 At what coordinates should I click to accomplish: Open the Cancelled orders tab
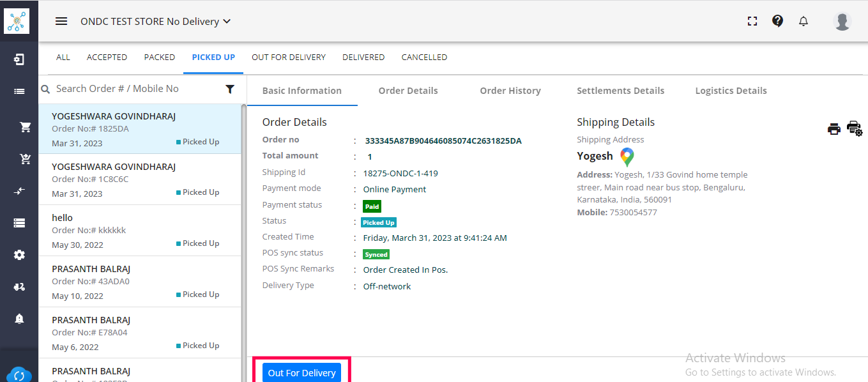[424, 57]
